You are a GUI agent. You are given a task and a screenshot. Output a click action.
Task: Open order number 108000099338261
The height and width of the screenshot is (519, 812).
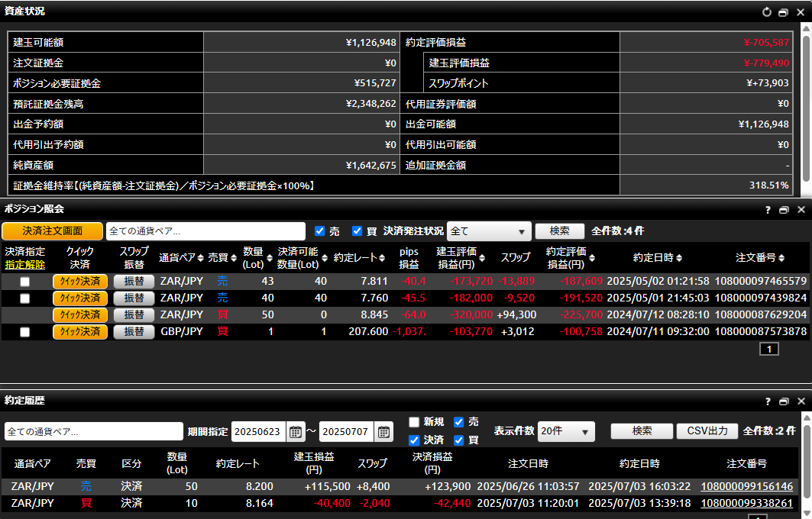coord(747,503)
